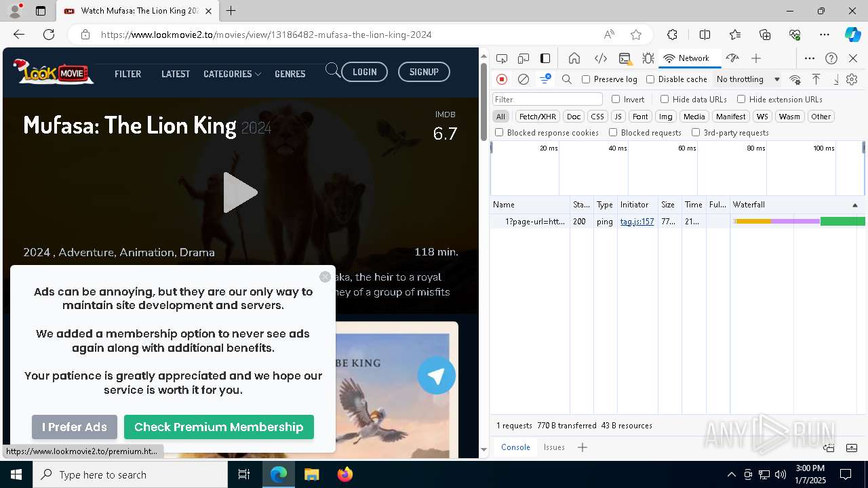
Task: Open the Sources bug icon panel
Action: [x=648, y=58]
